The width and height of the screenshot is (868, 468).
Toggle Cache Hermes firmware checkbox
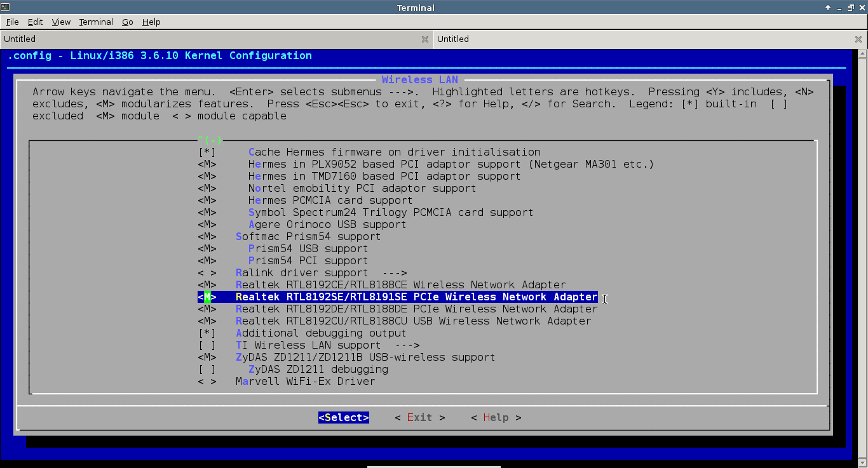[207, 152]
